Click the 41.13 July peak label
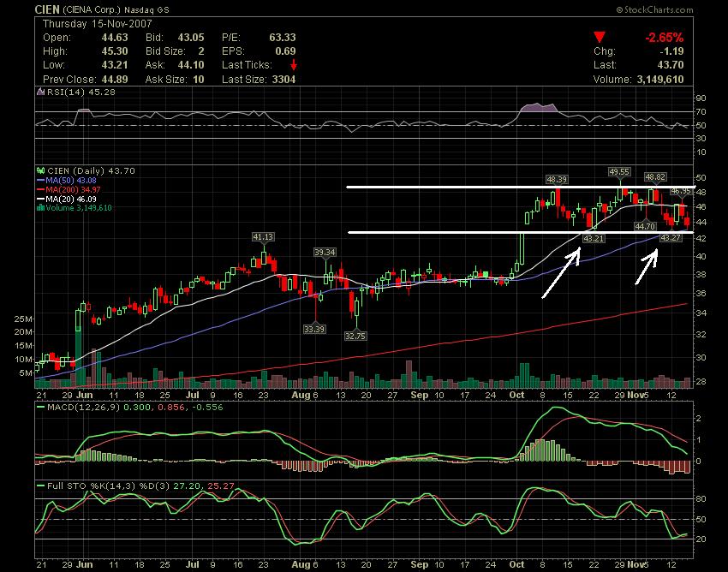728x572 pixels. [x=263, y=237]
